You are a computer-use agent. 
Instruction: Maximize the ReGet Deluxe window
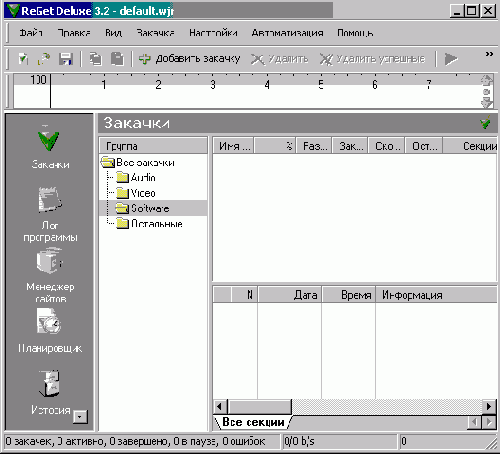pyautogui.click(x=472, y=11)
